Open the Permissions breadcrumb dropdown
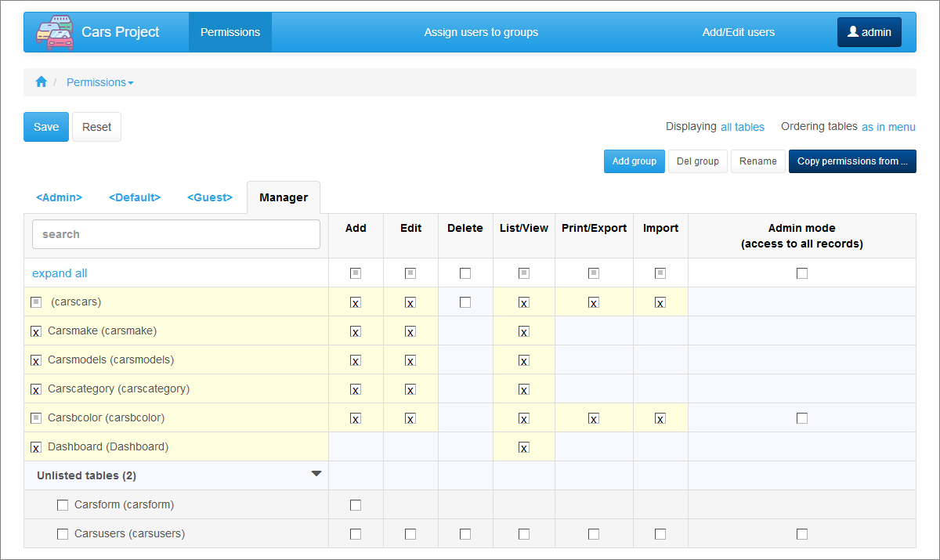The height and width of the screenshot is (560, 940). (x=99, y=81)
